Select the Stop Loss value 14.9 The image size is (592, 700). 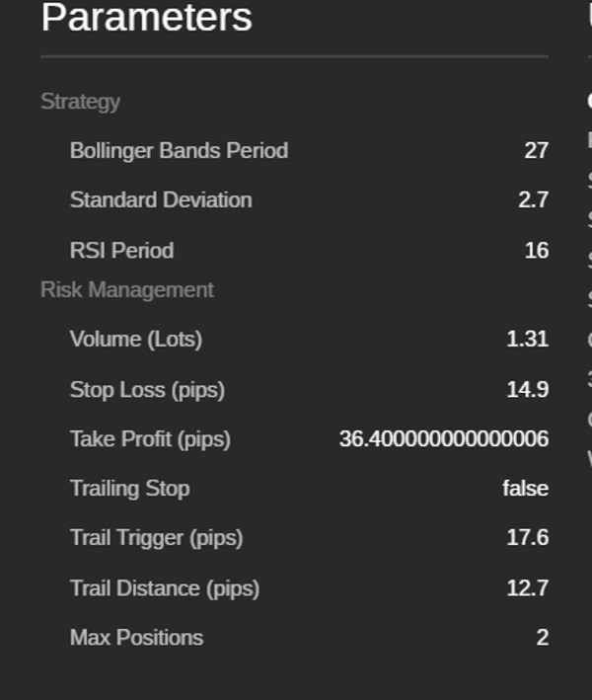click(x=527, y=390)
